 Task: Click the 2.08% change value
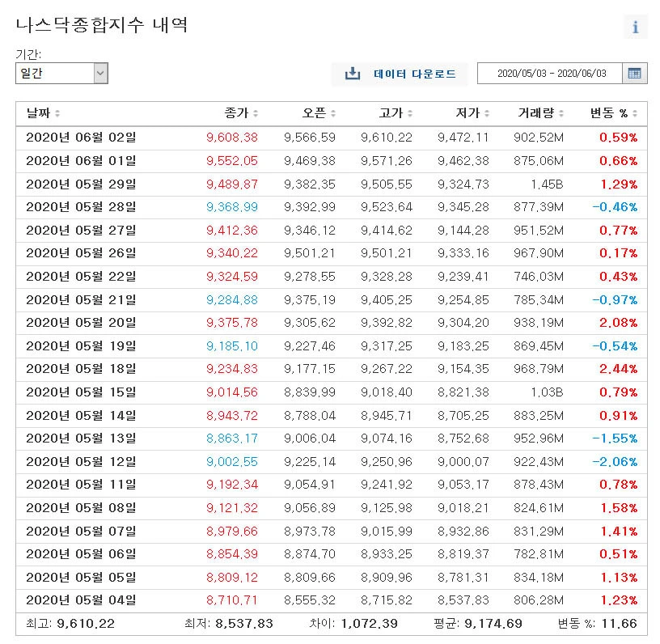618,323
